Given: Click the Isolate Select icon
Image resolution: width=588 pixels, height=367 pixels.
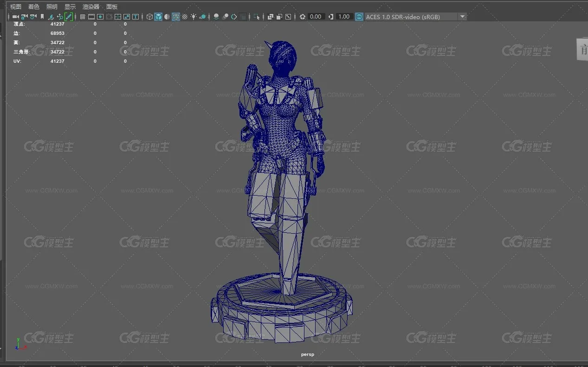Looking at the screenshot, I should [x=257, y=17].
